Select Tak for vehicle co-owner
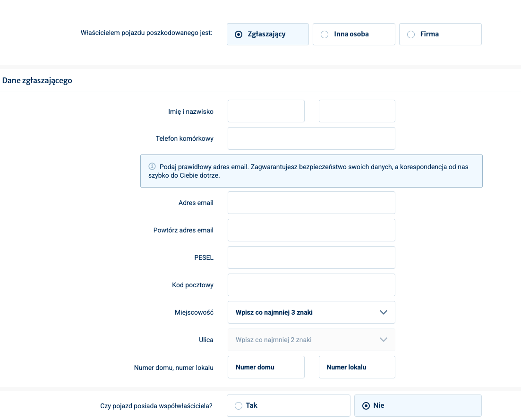The height and width of the screenshot is (420, 521). coord(288,406)
